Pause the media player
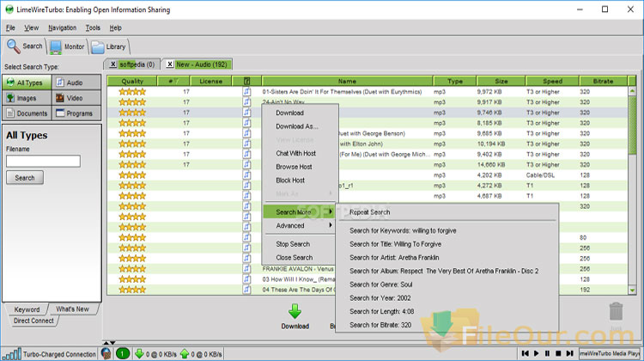The width and height of the screenshot is (644, 361). pos(547,353)
